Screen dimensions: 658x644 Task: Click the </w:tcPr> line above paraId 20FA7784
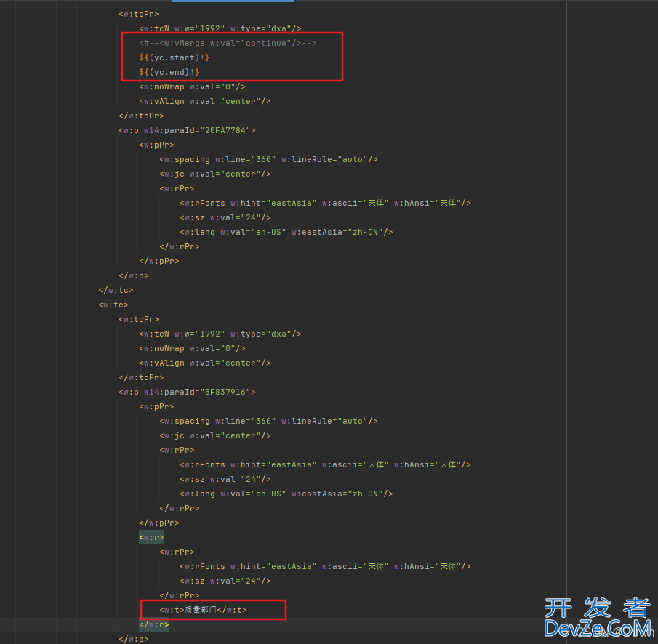(x=142, y=116)
